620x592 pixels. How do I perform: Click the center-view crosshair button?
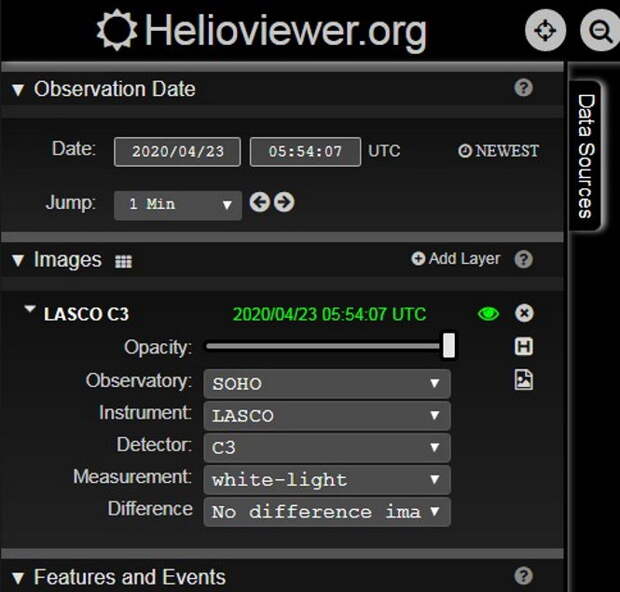pos(545,30)
